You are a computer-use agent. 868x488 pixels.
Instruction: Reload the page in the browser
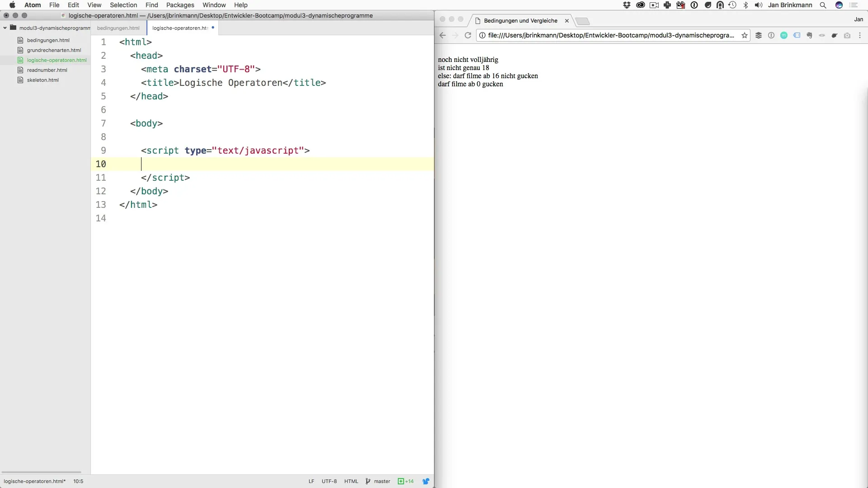pyautogui.click(x=468, y=35)
